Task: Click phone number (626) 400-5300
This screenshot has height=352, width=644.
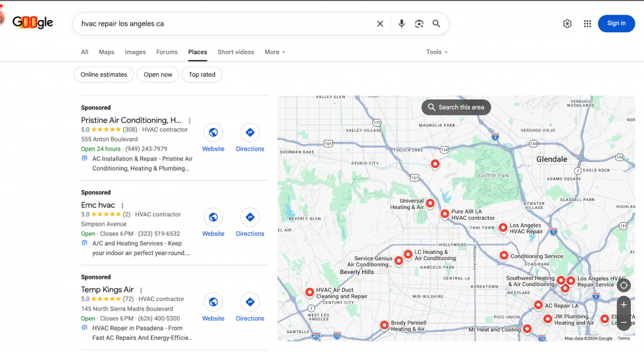Action: (159, 318)
